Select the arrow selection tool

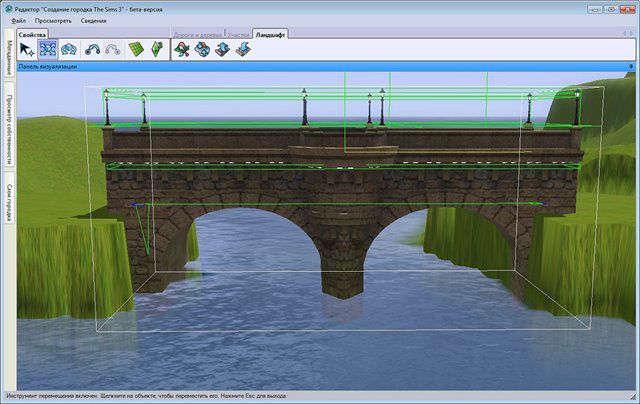pyautogui.click(x=28, y=50)
